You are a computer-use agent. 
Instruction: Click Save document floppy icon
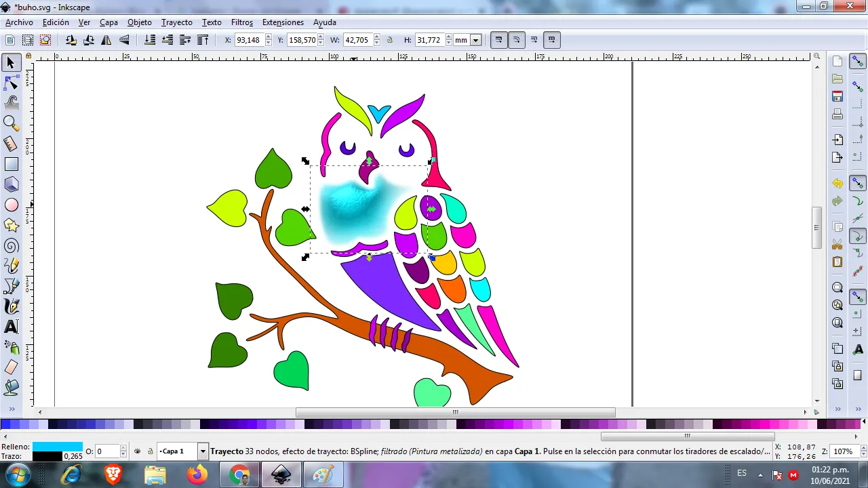pos(837,96)
